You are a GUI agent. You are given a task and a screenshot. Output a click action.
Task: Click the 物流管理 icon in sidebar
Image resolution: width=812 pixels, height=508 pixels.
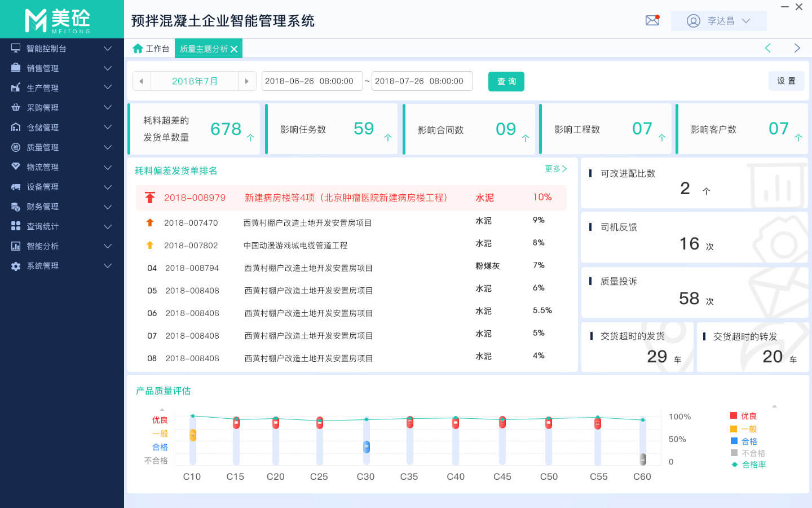point(16,167)
